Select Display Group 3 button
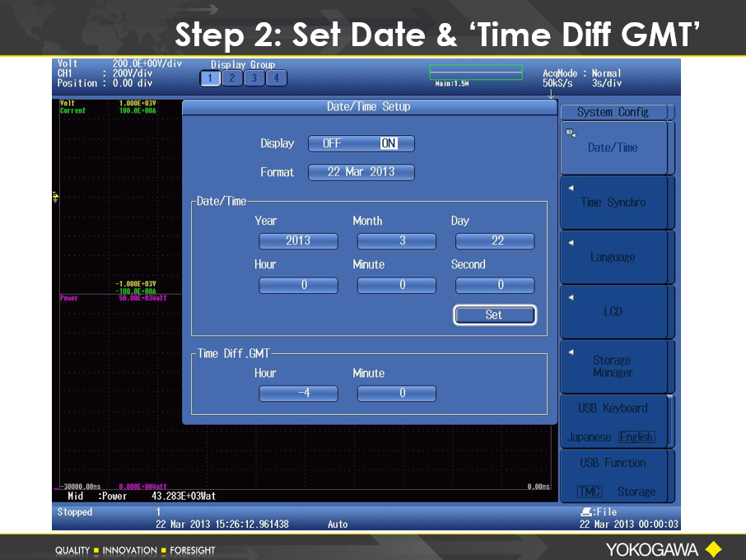This screenshot has height=560, width=746. [254, 78]
